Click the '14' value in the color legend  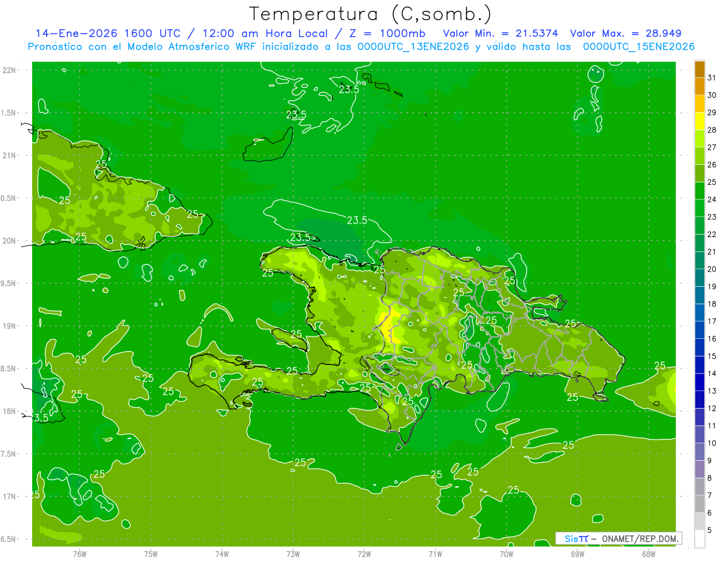click(712, 373)
